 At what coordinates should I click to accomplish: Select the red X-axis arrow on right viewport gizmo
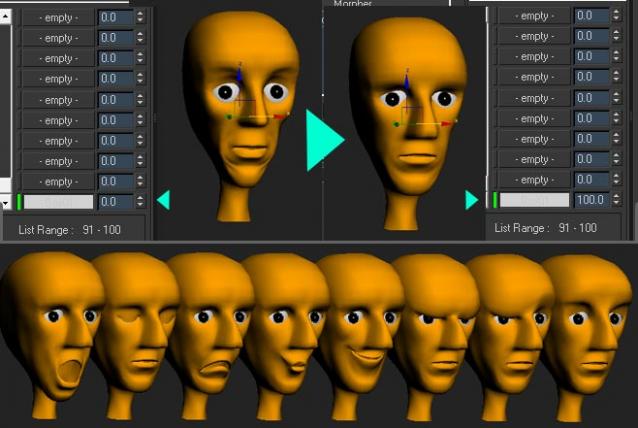[447, 123]
